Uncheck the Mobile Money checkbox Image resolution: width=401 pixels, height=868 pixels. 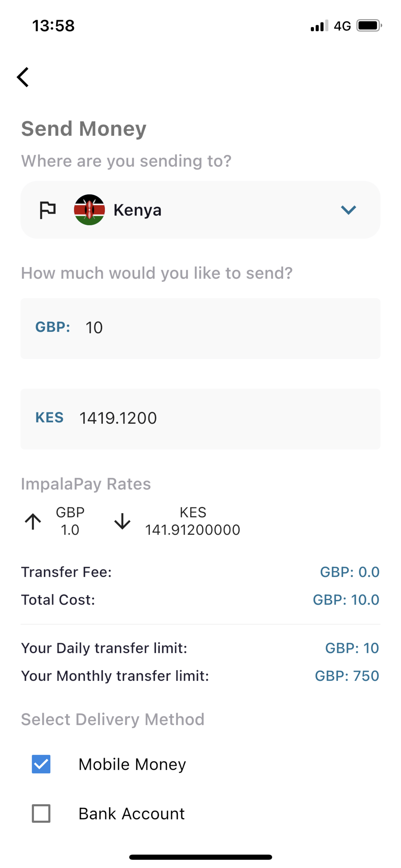click(41, 764)
